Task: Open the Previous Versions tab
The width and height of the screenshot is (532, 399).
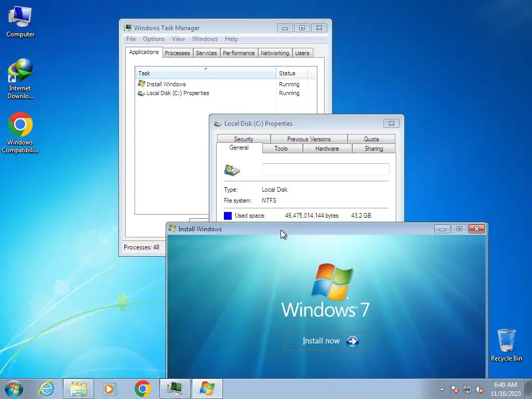Action: (309, 139)
